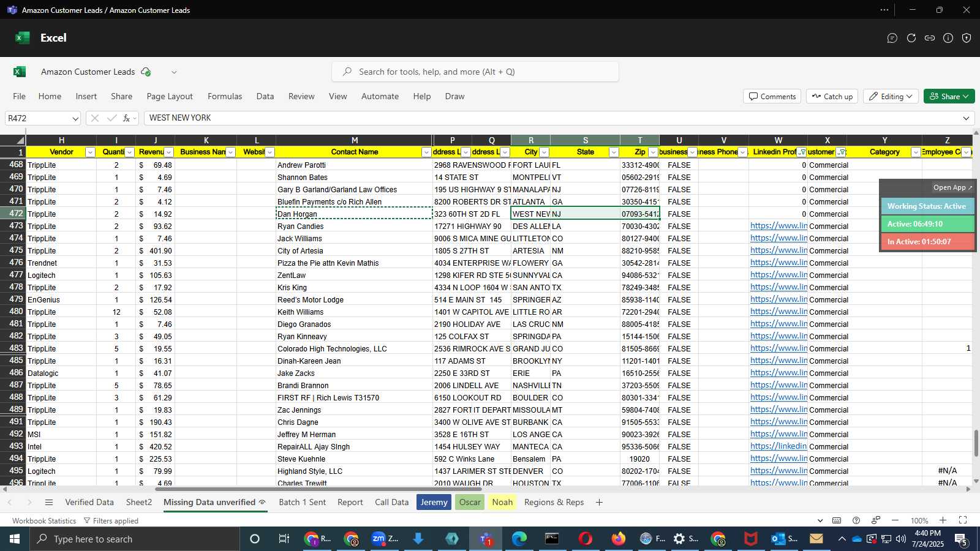
Task: Open Firefox from the taskbar
Action: coord(619,539)
